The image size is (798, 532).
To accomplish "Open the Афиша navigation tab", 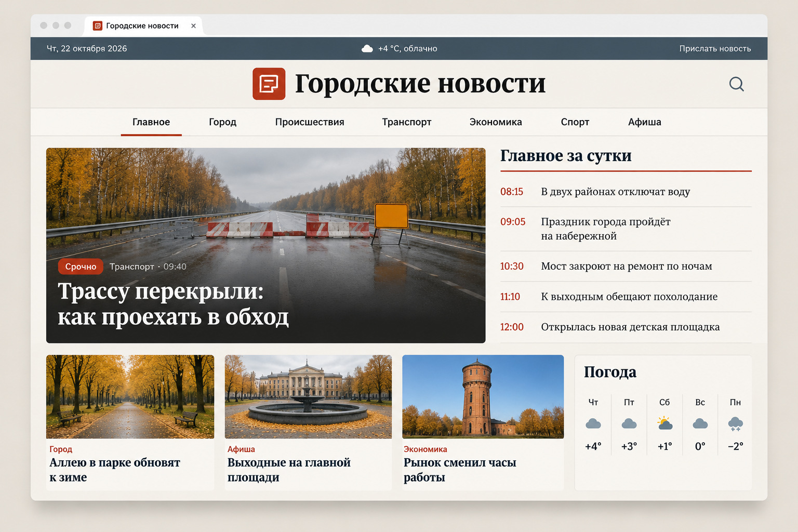I will pos(645,122).
